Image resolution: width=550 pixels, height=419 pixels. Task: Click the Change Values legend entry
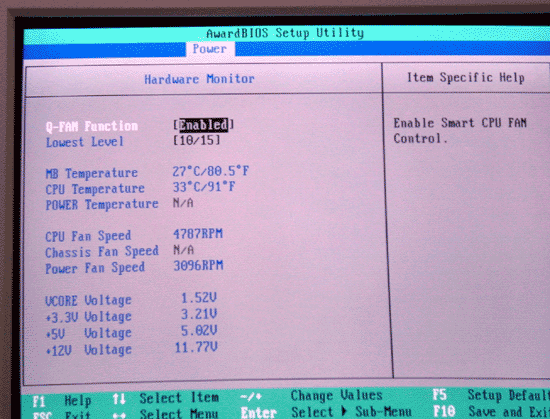(x=336, y=396)
